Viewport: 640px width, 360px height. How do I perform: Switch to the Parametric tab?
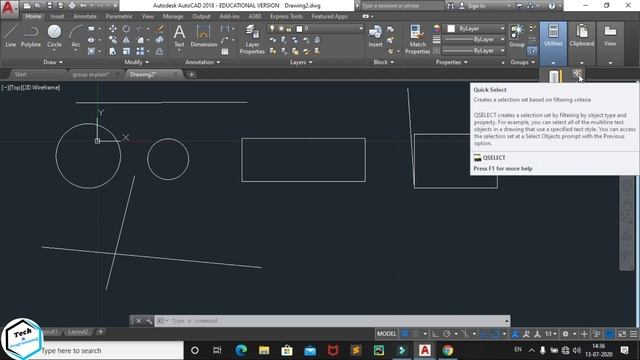click(x=119, y=16)
